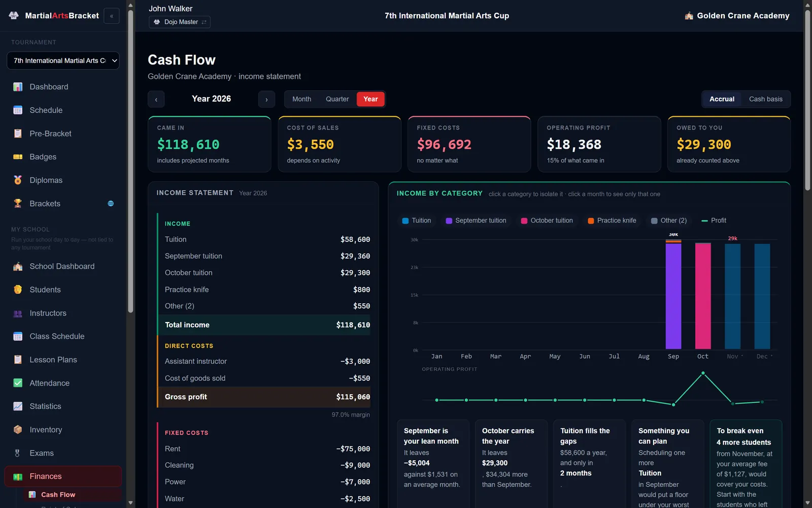Click the Badges icon in sidebar

[x=18, y=157]
